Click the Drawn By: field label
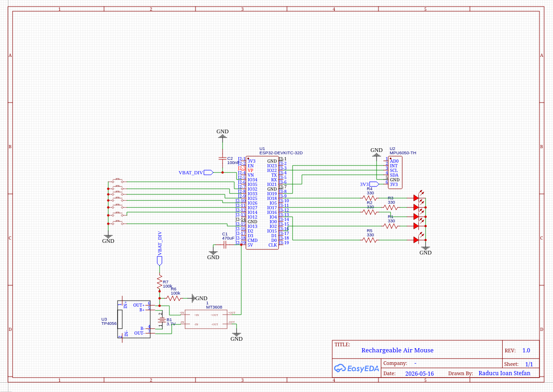This screenshot has width=553, height=392. point(461,373)
